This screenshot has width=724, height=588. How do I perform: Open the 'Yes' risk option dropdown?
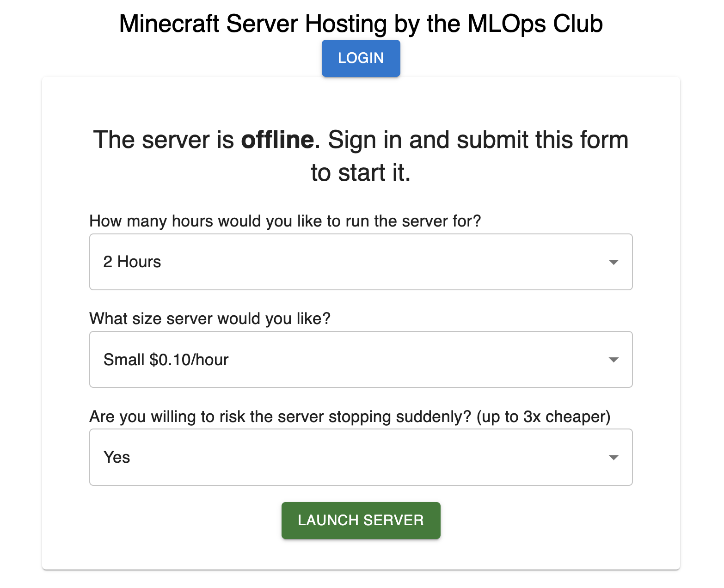point(351,458)
